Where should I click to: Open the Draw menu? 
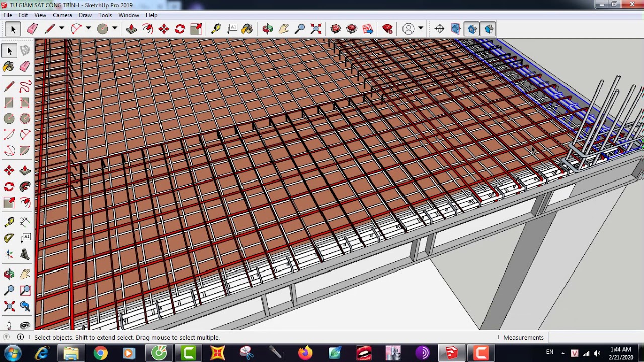[x=85, y=15]
